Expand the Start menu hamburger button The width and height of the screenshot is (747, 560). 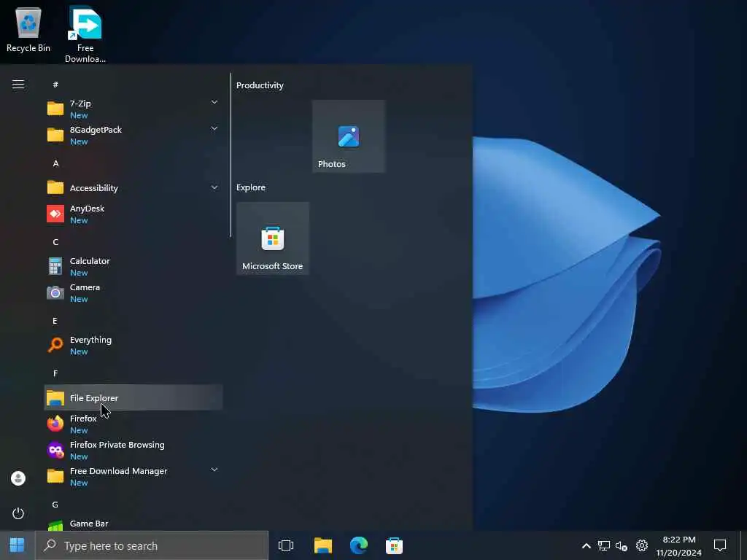pos(18,85)
